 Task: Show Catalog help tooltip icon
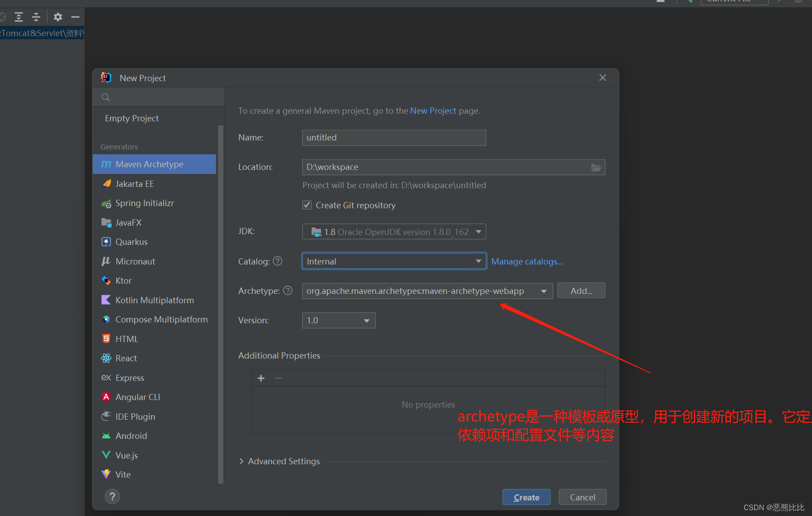coord(278,261)
